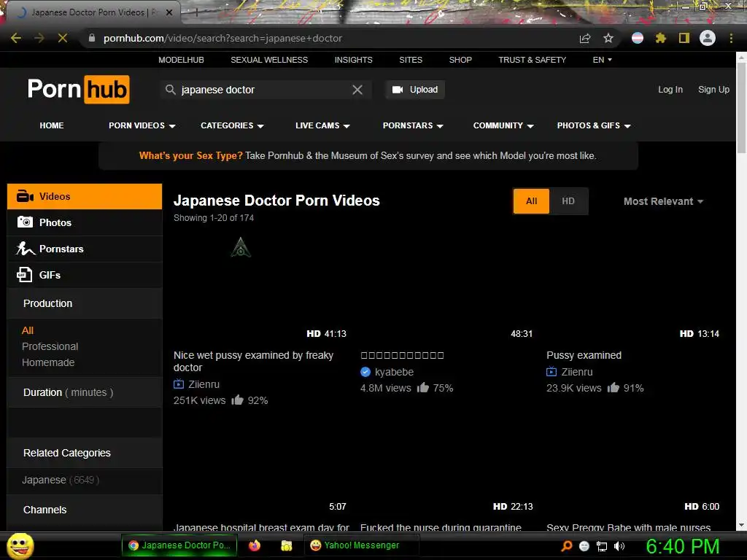Open the Chrome profile avatar
Viewport: 747px width, 560px height.
708,38
